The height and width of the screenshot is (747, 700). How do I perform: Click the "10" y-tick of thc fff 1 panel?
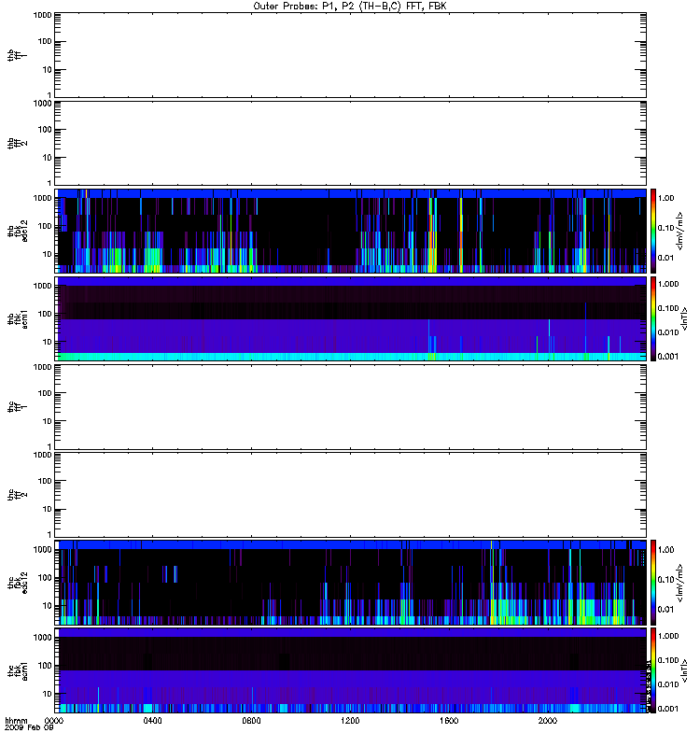(x=48, y=421)
